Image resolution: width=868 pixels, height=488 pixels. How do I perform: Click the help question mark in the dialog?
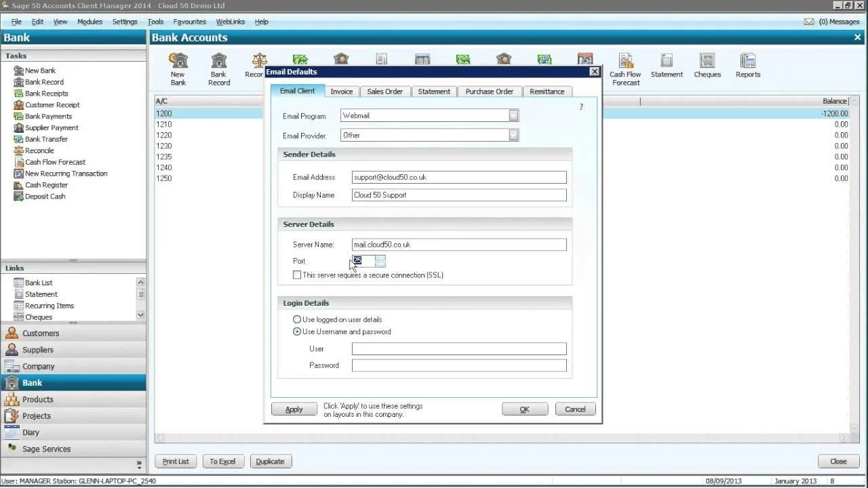click(581, 107)
